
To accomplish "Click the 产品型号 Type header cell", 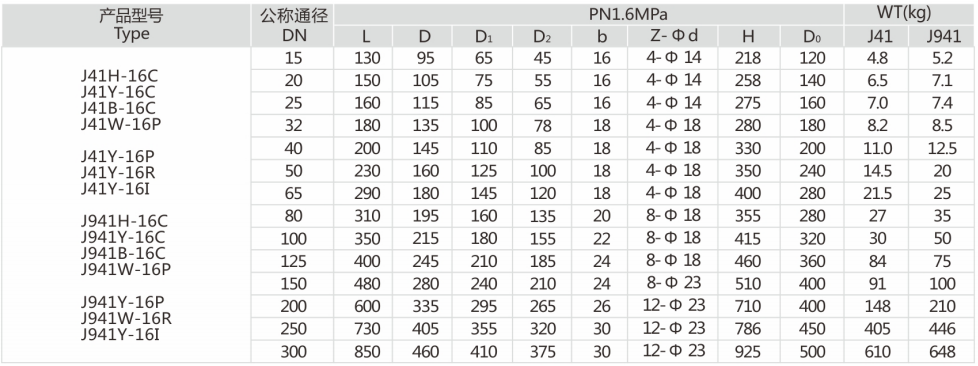I will point(126,25).
